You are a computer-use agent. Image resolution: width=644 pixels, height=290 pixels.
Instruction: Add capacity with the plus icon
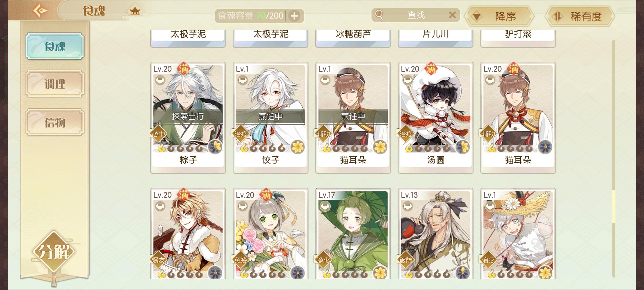(294, 16)
